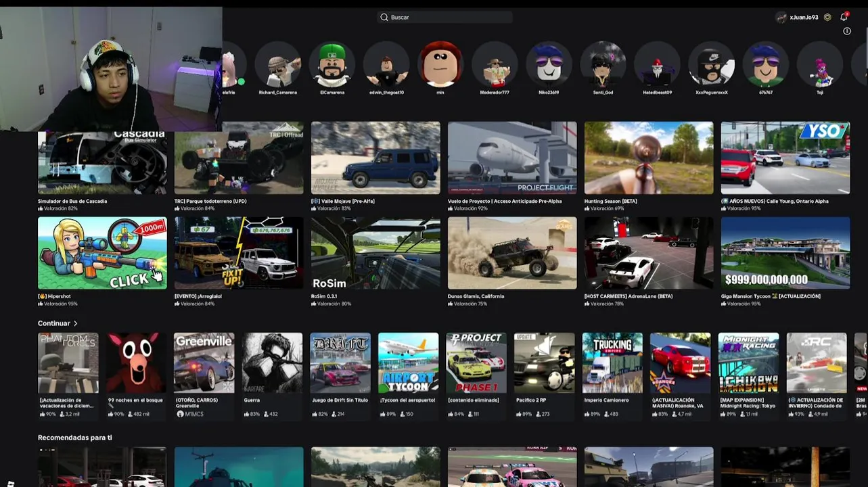
Task: Open Simulador de Bus de Cascadia thumbnail
Action: tap(102, 162)
